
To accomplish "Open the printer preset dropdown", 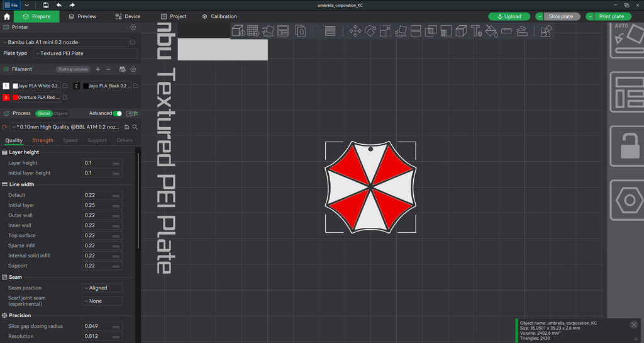I will point(65,42).
